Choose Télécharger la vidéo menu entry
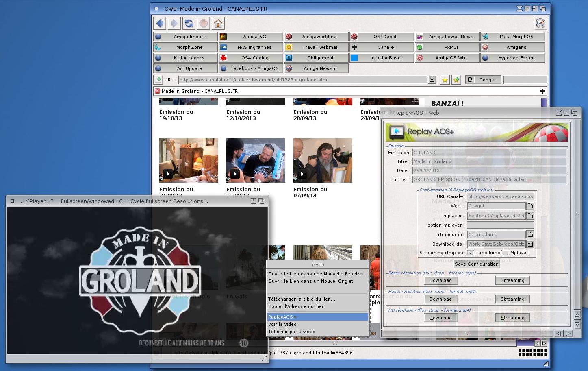588x371 pixels. (317, 332)
